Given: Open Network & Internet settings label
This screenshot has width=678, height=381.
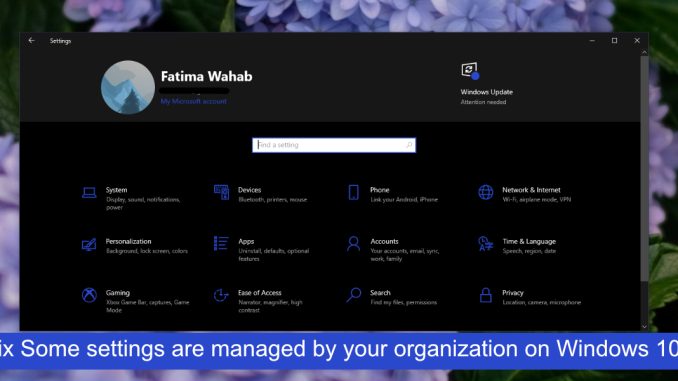Looking at the screenshot, I should click(x=531, y=190).
